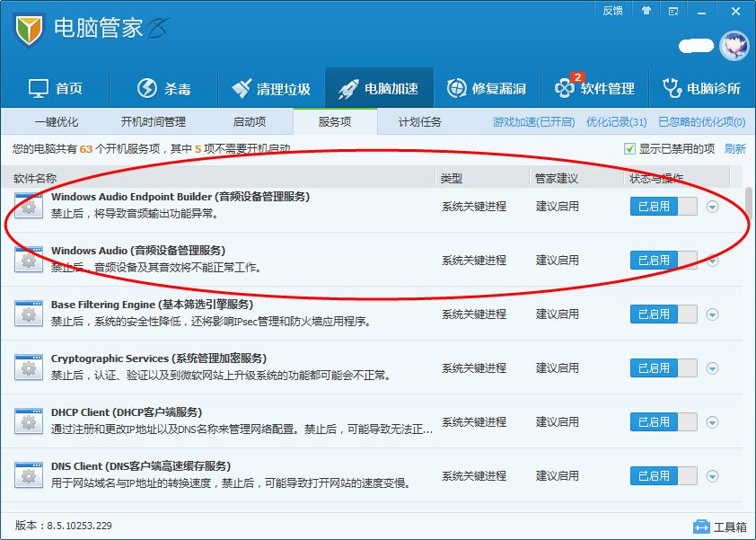This screenshot has height=540, width=756.
Task: Open 游戏加速(已开启) link
Action: pyautogui.click(x=533, y=122)
